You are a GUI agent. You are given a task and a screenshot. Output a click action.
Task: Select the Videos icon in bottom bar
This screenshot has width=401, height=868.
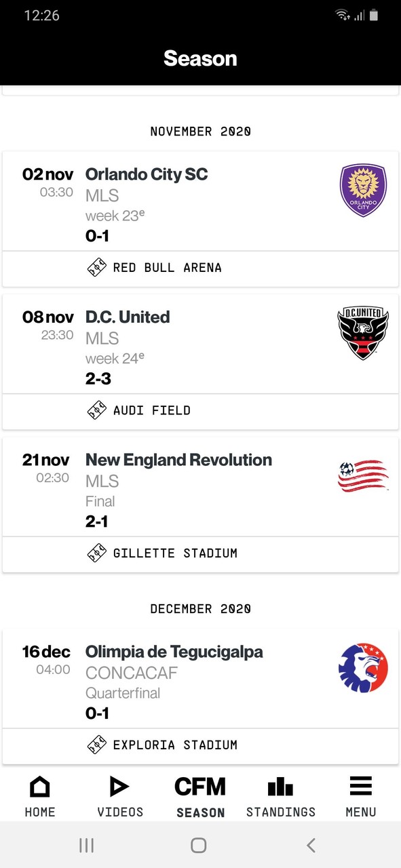(x=119, y=793)
